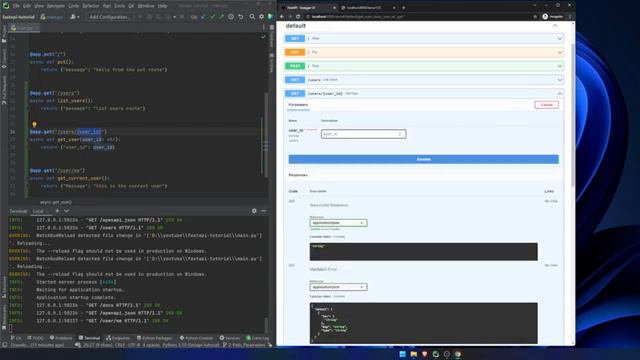Click the yellow lightbulb intention icon in editor
The image size is (640, 360).
34,124
